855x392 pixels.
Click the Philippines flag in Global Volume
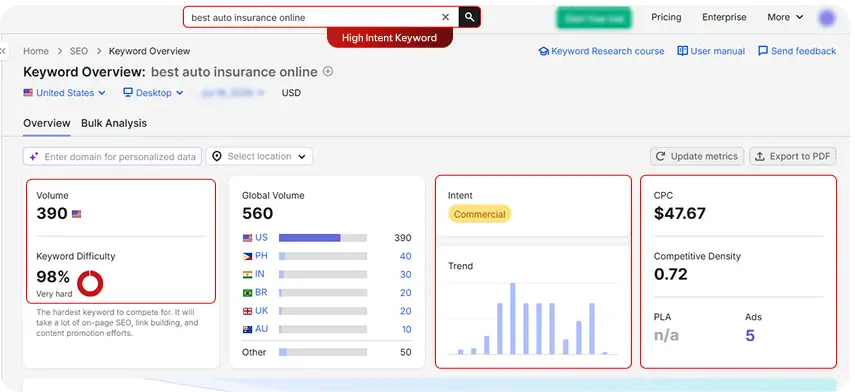click(248, 256)
